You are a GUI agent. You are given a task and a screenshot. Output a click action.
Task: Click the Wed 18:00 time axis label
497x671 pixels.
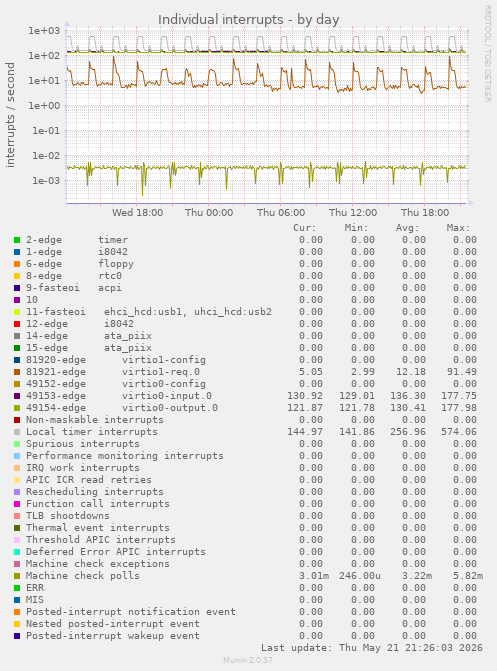coord(137,213)
